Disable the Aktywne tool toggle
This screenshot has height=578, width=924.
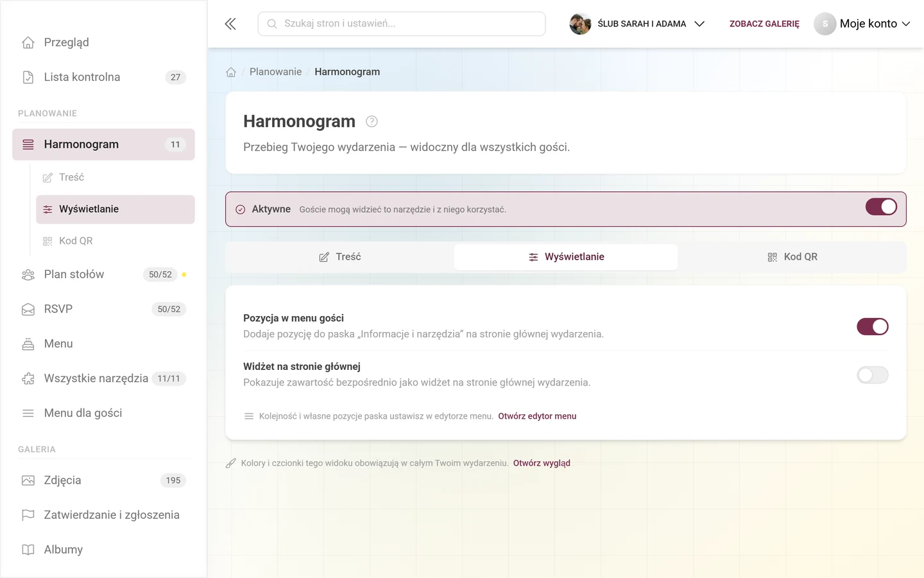coord(881,207)
